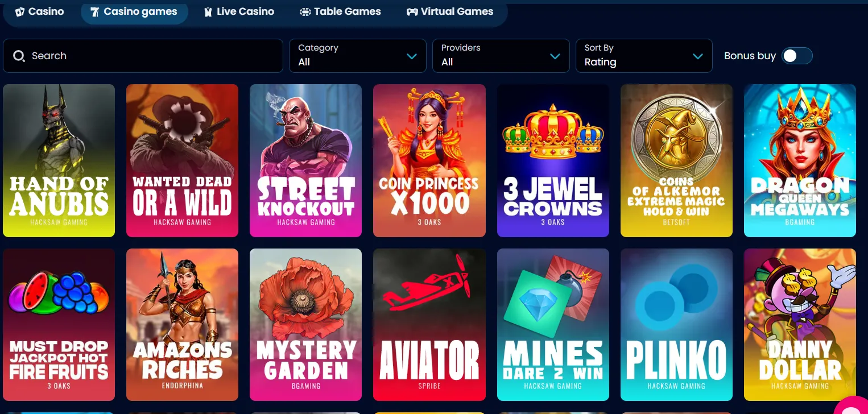Click the Casino games slot icon
This screenshot has height=414, width=868.
click(x=94, y=11)
